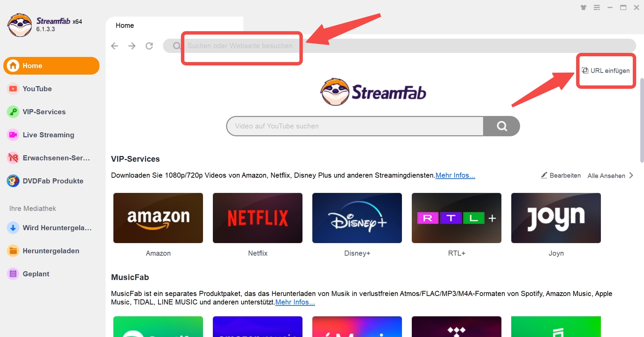Click the downloading arrow icon in Mediathek

click(13, 228)
